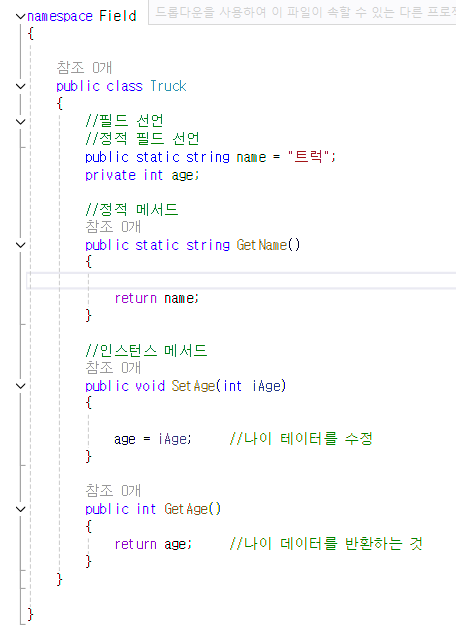Viewport: 456px width, 638px height.
Task: Click the void keyword
Action: click(150, 386)
